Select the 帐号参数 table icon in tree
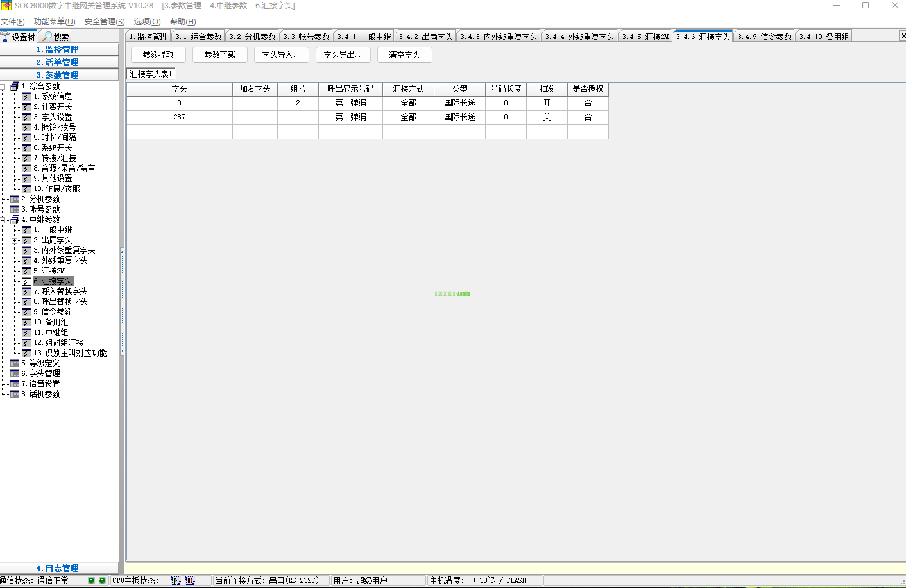906x588 pixels. click(x=15, y=209)
